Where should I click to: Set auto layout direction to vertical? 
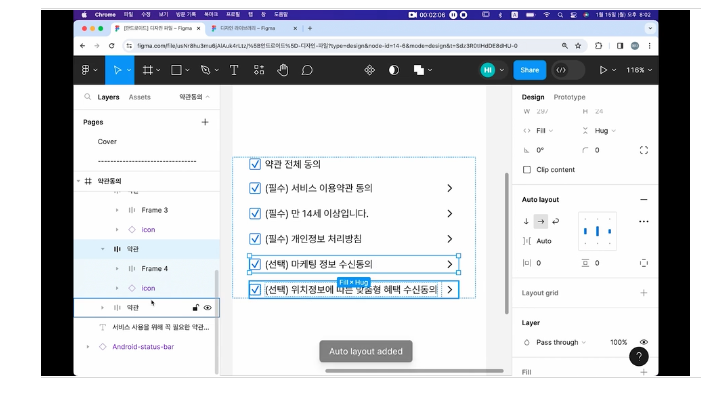(526, 221)
